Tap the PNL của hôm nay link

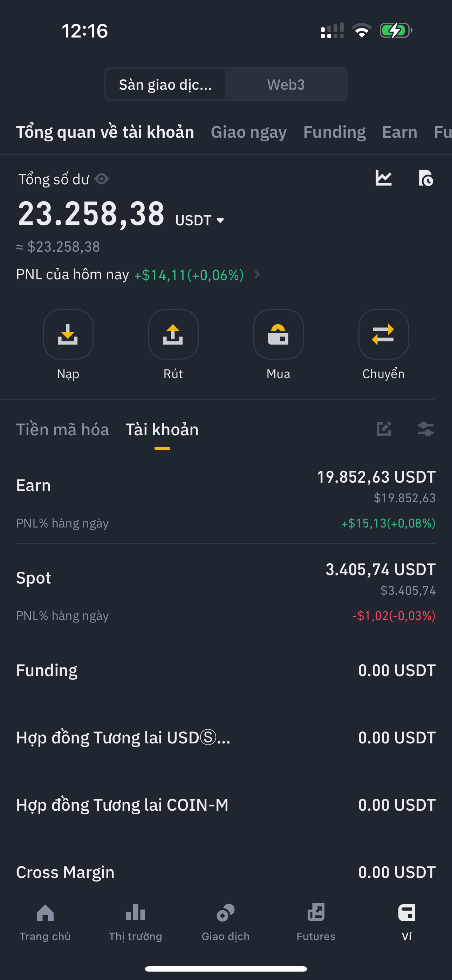pyautogui.click(x=72, y=275)
